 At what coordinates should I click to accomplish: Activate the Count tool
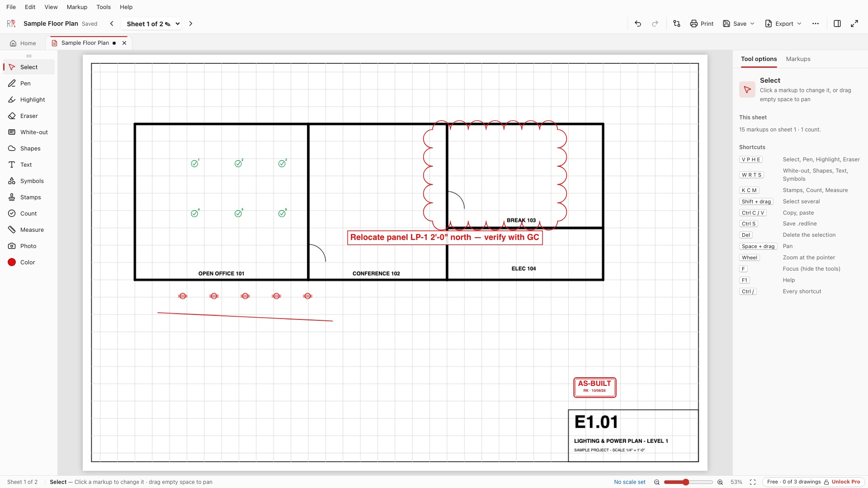coord(28,213)
